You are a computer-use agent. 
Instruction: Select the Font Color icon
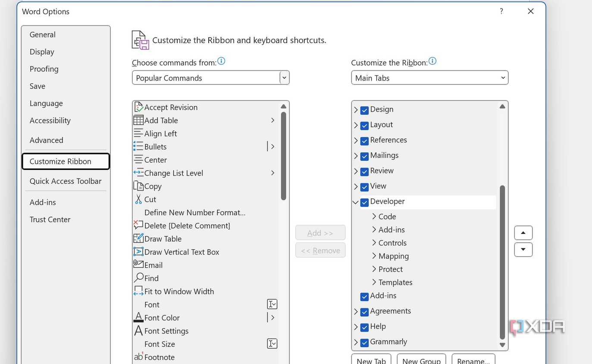click(138, 317)
